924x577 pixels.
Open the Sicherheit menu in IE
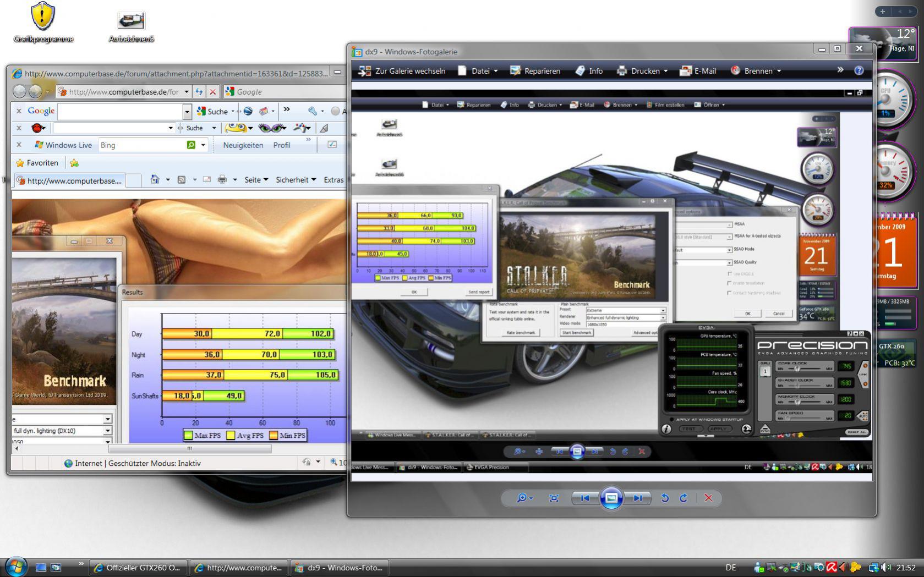point(296,179)
